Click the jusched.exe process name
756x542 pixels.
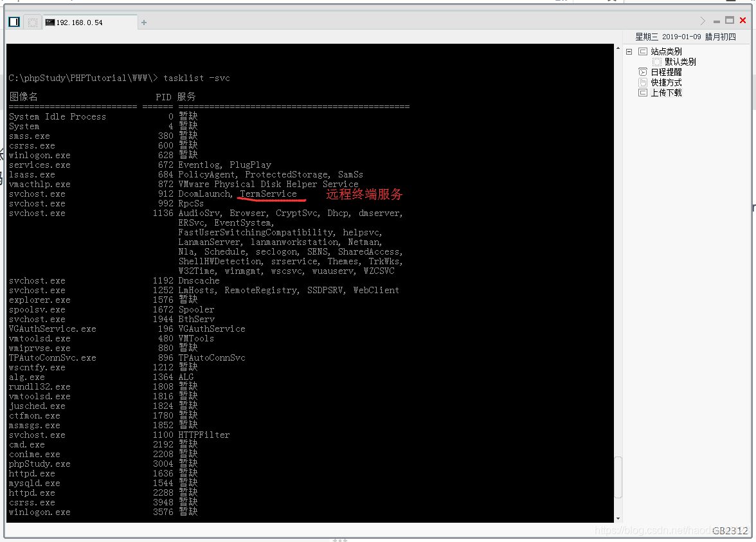(37, 406)
